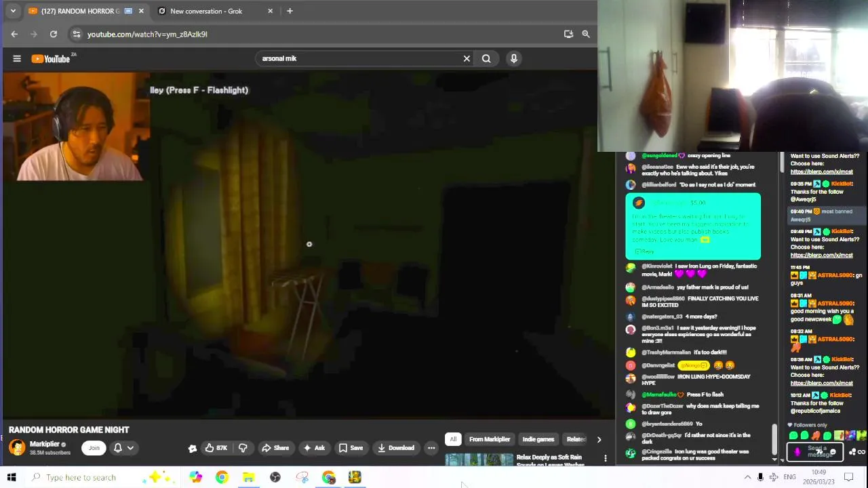868x488 pixels.
Task: Switch the ENG input language
Action: click(x=789, y=477)
